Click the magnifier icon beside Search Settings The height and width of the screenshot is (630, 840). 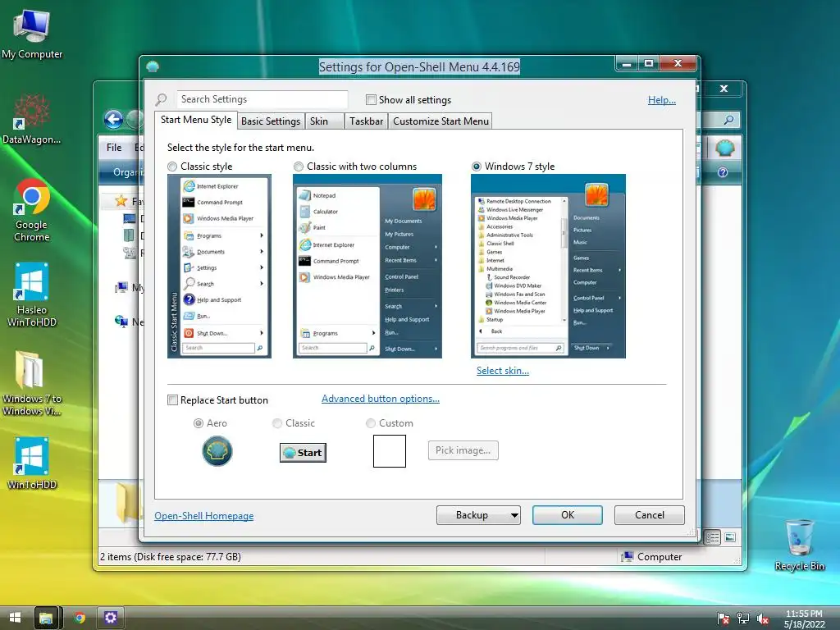[162, 99]
